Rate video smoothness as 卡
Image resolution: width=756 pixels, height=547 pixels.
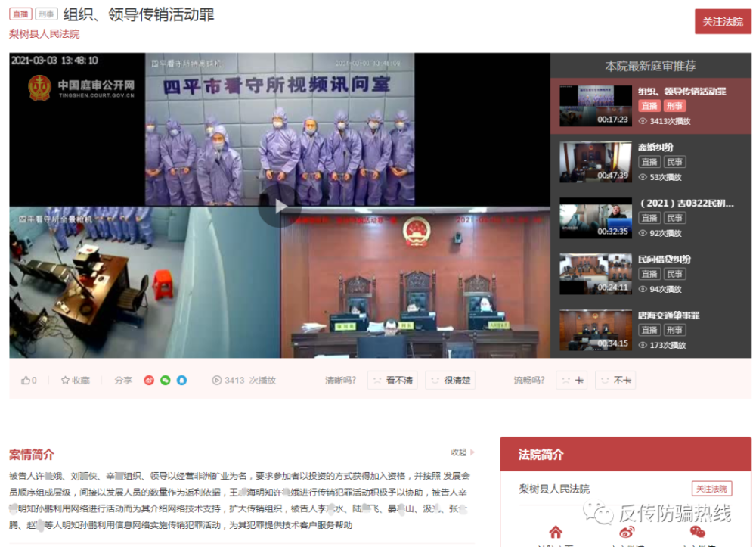pos(572,380)
